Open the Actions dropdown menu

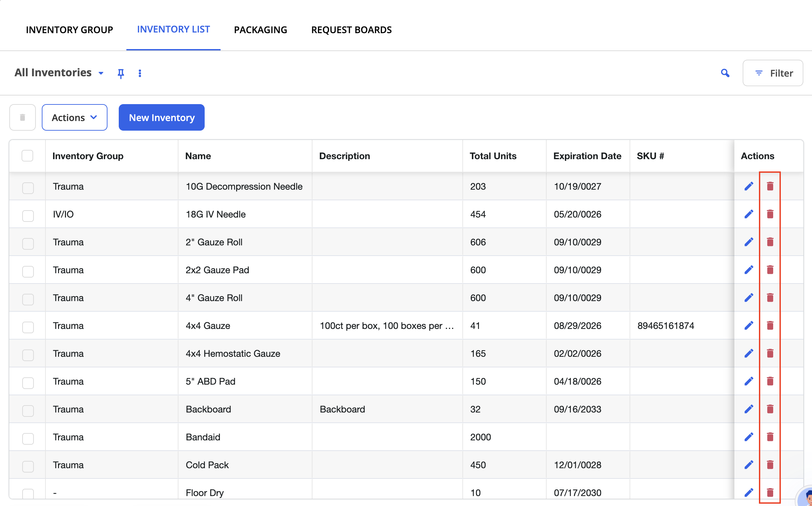coord(74,117)
